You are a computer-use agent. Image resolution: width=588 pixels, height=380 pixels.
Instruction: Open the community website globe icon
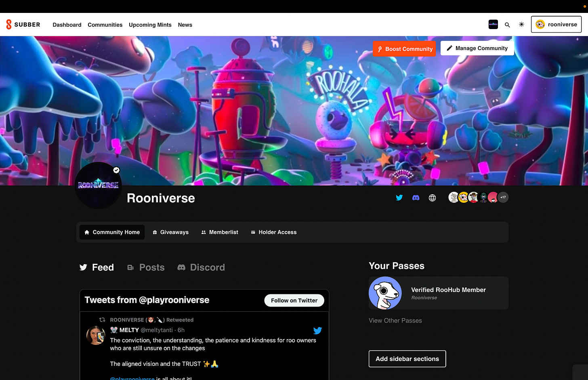click(432, 197)
